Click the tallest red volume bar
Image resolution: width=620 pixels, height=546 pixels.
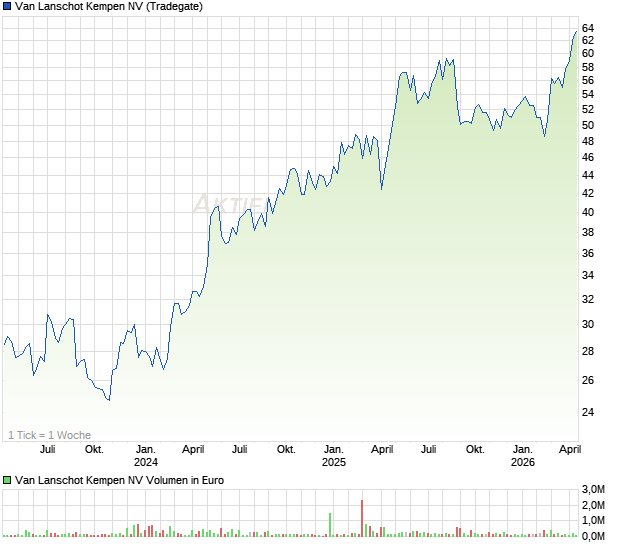point(362,518)
